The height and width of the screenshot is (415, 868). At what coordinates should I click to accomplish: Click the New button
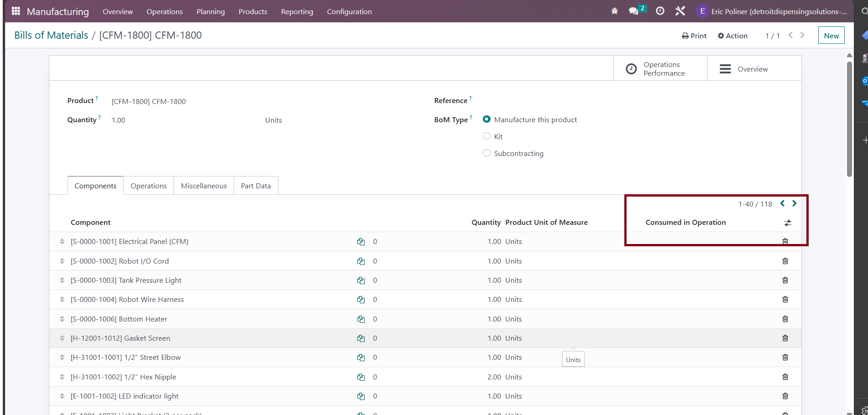coord(831,36)
